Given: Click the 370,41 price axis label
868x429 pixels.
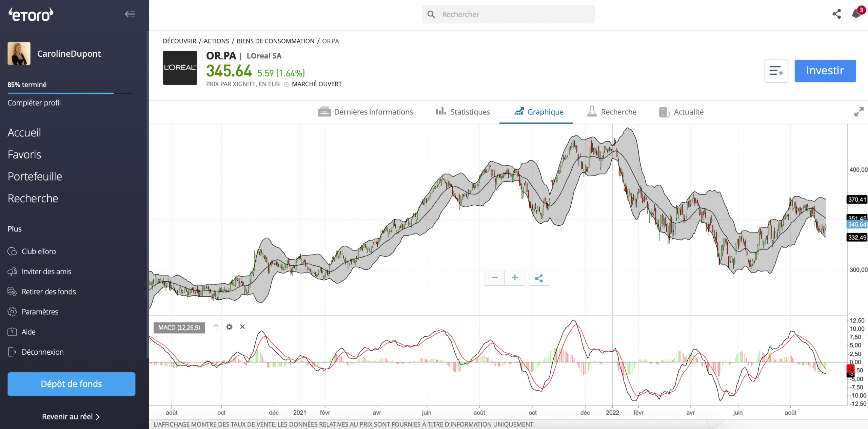Looking at the screenshot, I should pos(857,200).
